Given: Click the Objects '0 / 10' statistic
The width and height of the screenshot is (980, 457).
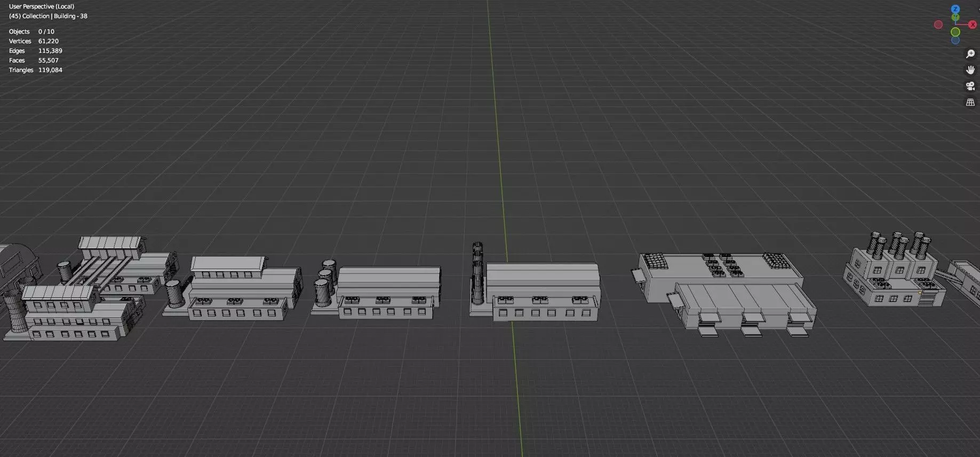Looking at the screenshot, I should pyautogui.click(x=46, y=31).
